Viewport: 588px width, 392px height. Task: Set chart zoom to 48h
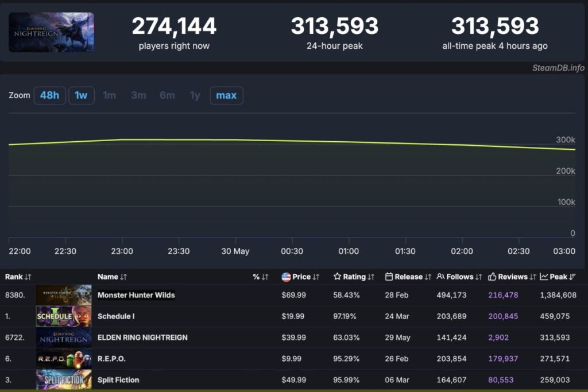click(x=50, y=96)
